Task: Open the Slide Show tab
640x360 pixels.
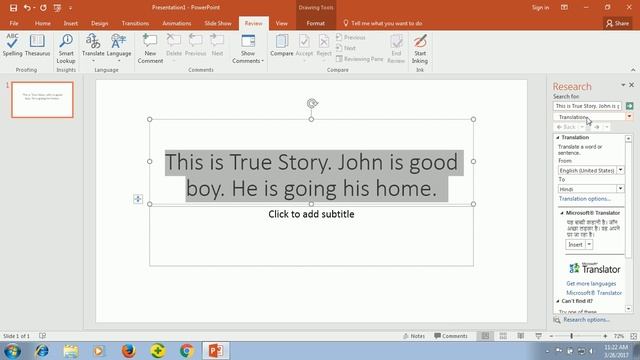Action: (218, 23)
